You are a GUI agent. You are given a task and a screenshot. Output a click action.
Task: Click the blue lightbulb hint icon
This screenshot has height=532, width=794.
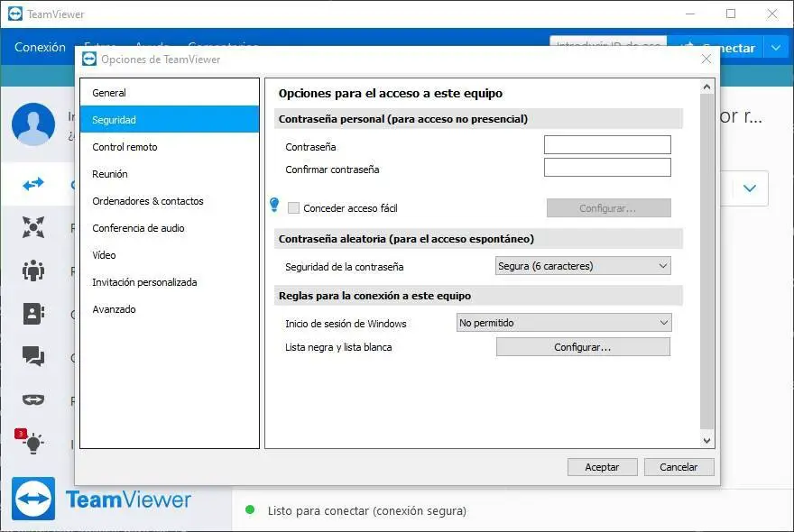(x=274, y=205)
